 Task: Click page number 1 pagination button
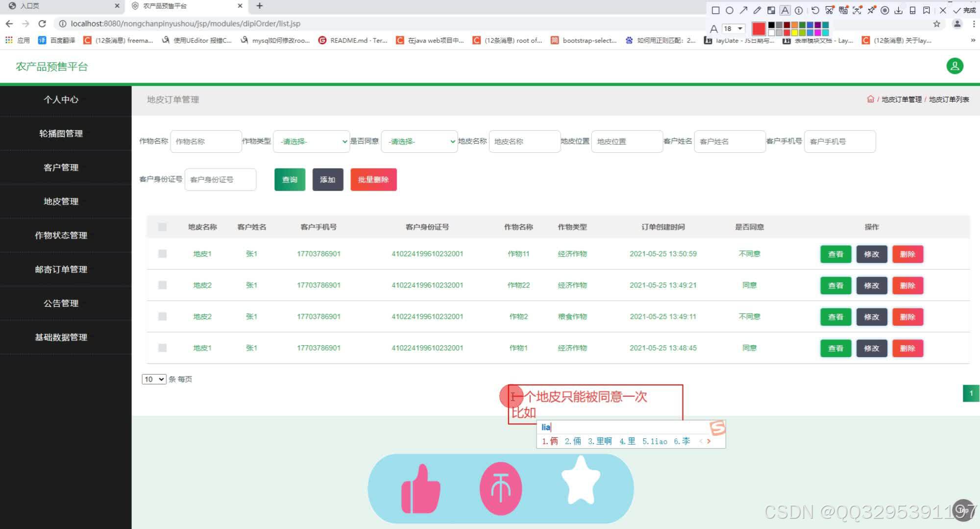tap(971, 393)
